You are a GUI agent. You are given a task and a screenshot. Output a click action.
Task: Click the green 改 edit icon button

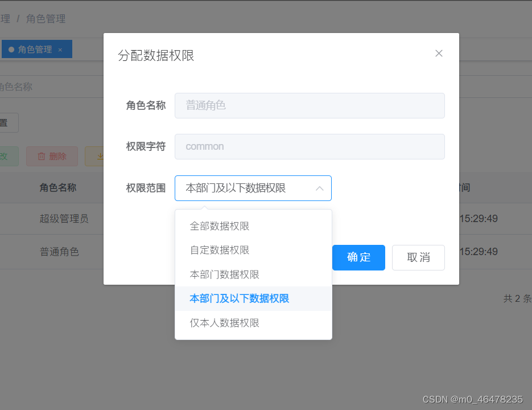point(6,156)
